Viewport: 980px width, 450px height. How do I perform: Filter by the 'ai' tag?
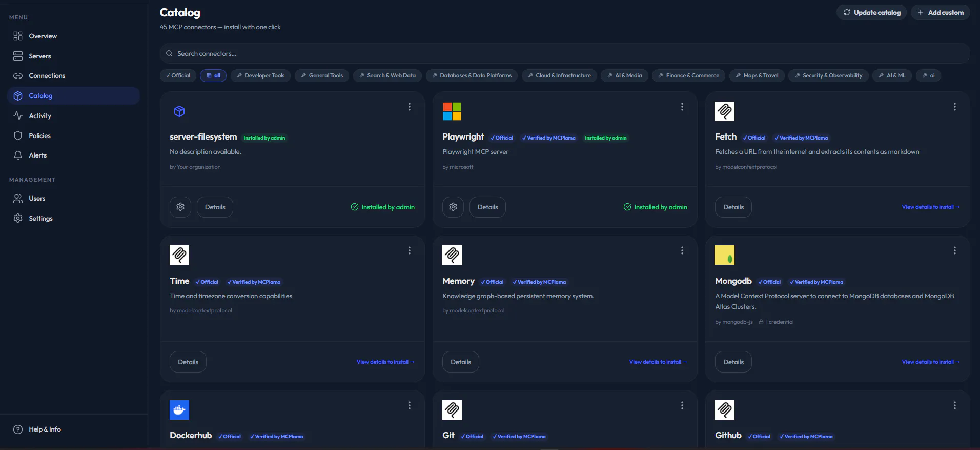tap(929, 75)
